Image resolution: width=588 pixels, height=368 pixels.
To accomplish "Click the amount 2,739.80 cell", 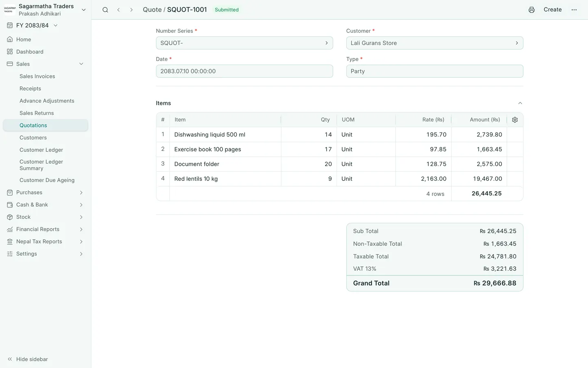I will point(479,135).
